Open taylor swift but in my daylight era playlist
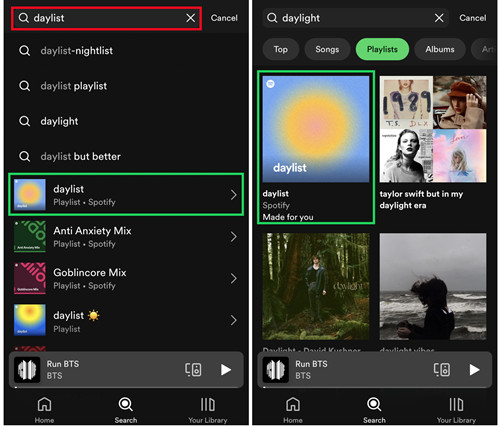The width and height of the screenshot is (500, 428). coord(433,143)
